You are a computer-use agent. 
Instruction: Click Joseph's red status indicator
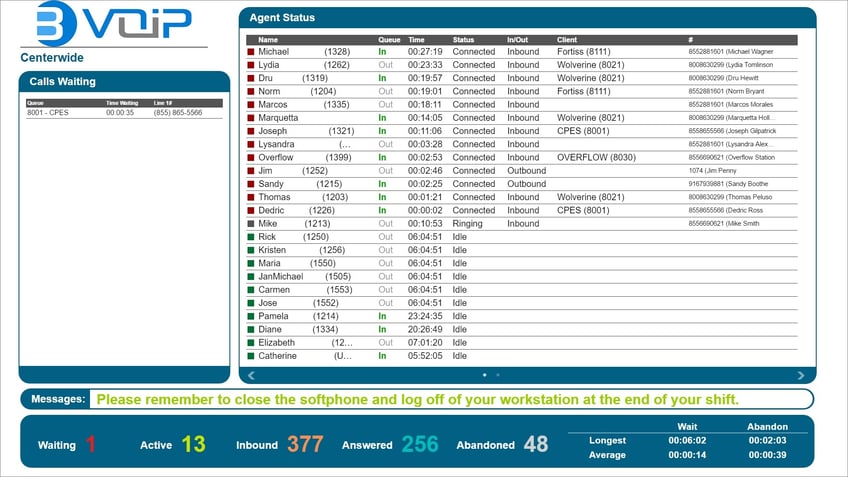tap(251, 131)
